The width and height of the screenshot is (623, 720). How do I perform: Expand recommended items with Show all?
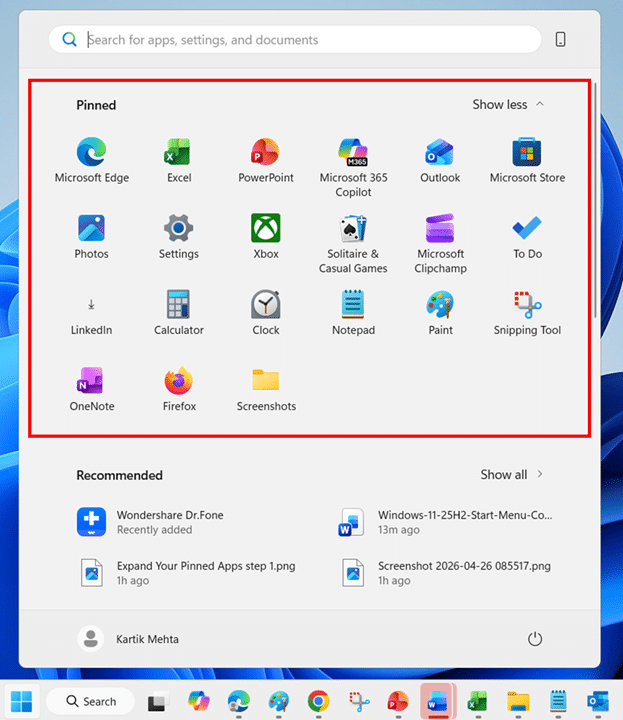[x=511, y=475]
